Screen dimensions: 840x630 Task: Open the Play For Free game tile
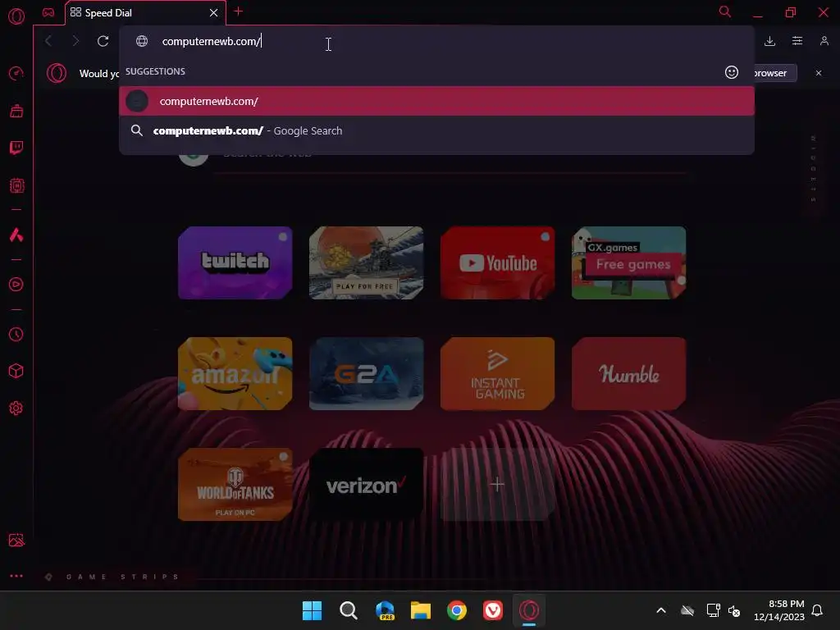coord(367,262)
